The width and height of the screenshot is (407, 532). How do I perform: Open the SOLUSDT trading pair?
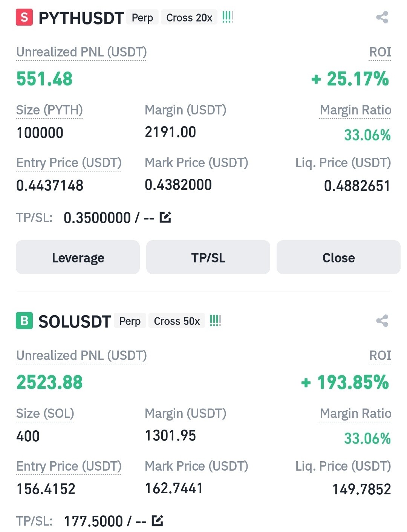tap(75, 322)
